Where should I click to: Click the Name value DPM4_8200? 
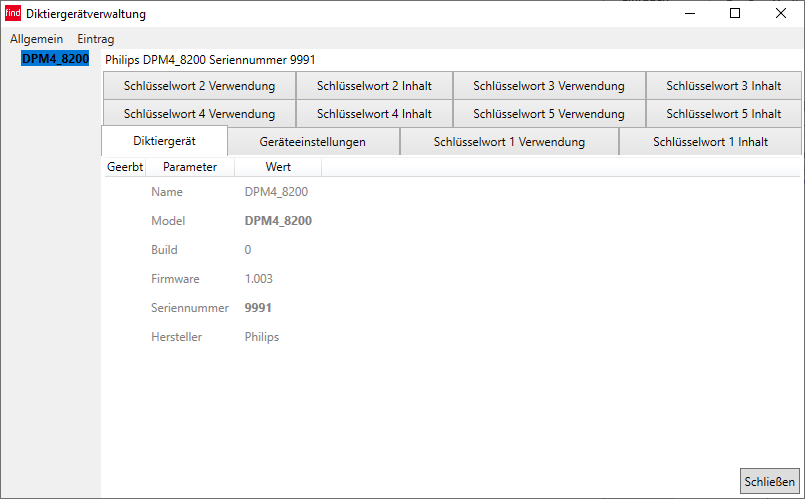click(x=276, y=192)
